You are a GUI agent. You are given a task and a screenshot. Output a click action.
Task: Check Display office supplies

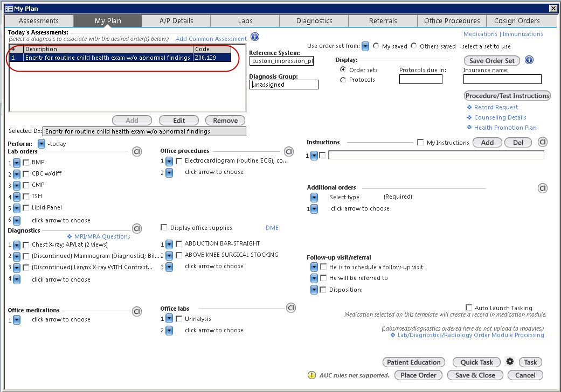[x=164, y=227]
